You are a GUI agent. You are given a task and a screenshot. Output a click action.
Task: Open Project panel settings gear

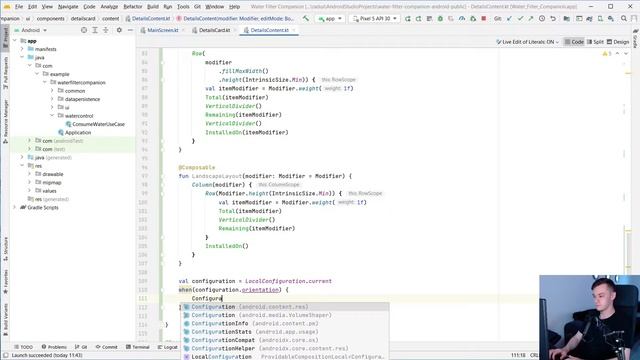pos(119,30)
